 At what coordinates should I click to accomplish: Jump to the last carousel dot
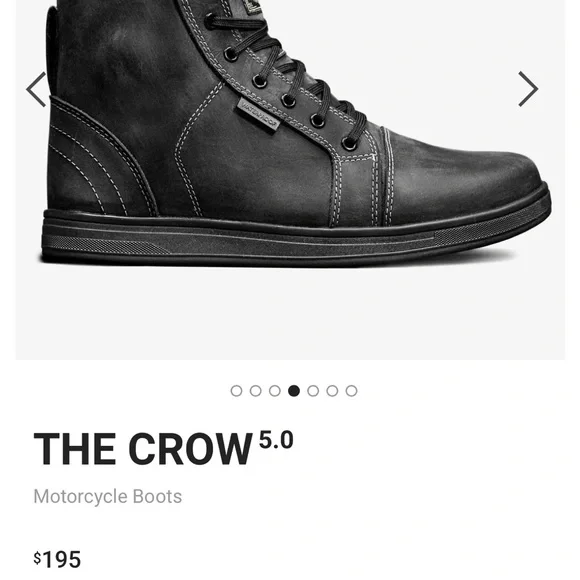point(351,391)
